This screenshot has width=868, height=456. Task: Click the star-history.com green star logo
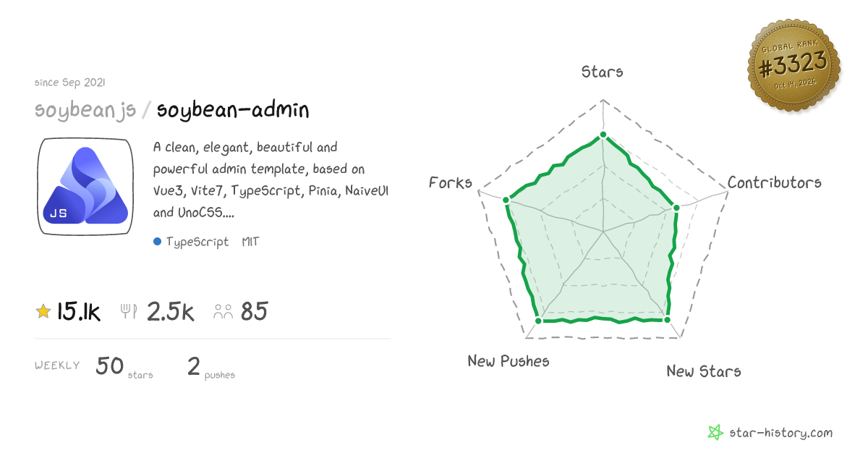pos(715,433)
